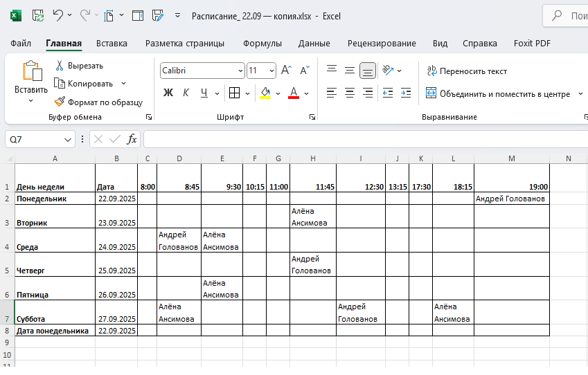
Task: Toggle underline formatting Ч
Action: tap(204, 93)
